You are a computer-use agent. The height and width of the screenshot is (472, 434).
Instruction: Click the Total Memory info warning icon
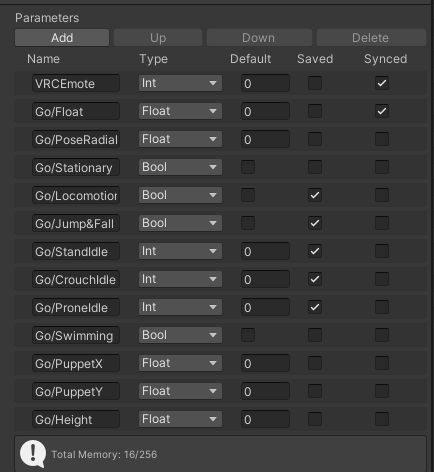(33, 454)
